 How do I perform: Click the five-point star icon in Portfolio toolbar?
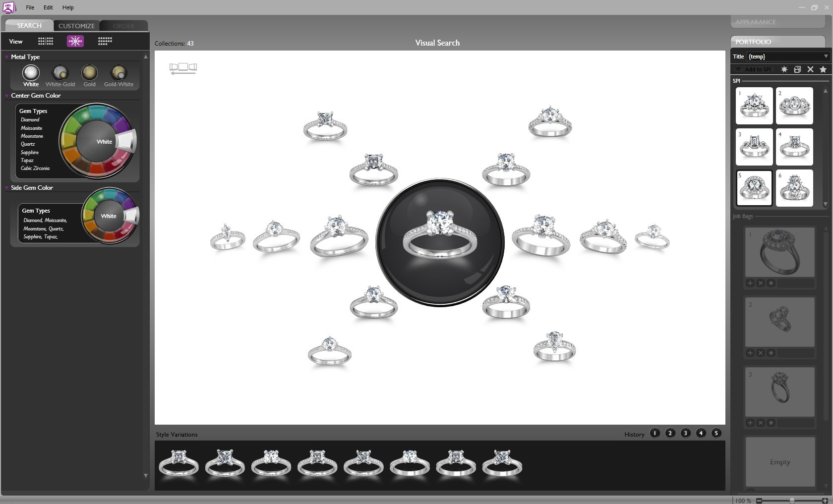[x=823, y=69]
